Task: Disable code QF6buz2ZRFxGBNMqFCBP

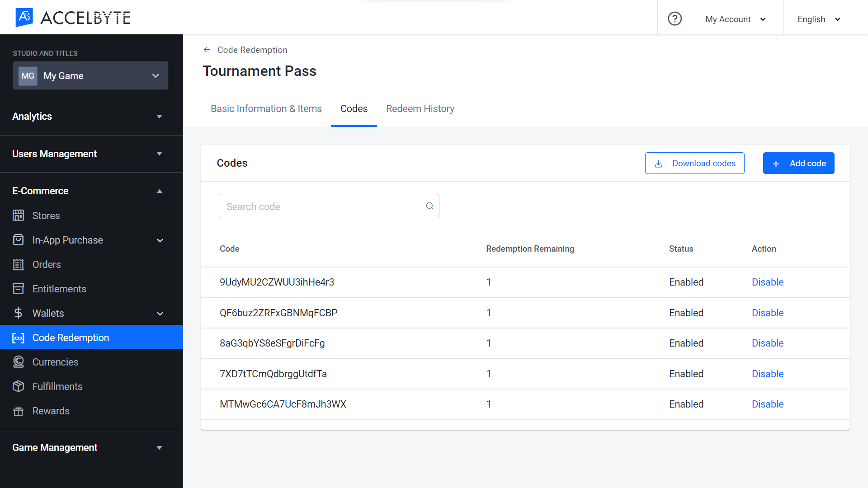Action: click(x=768, y=312)
